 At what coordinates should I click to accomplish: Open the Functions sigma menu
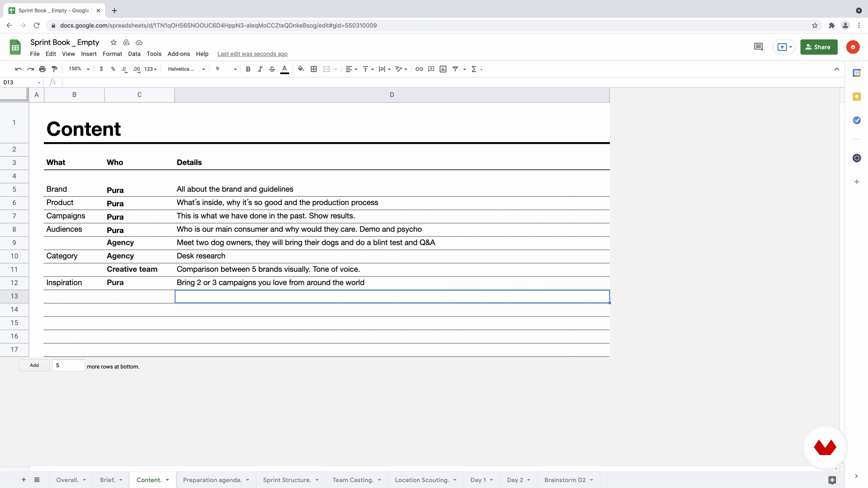pyautogui.click(x=476, y=69)
